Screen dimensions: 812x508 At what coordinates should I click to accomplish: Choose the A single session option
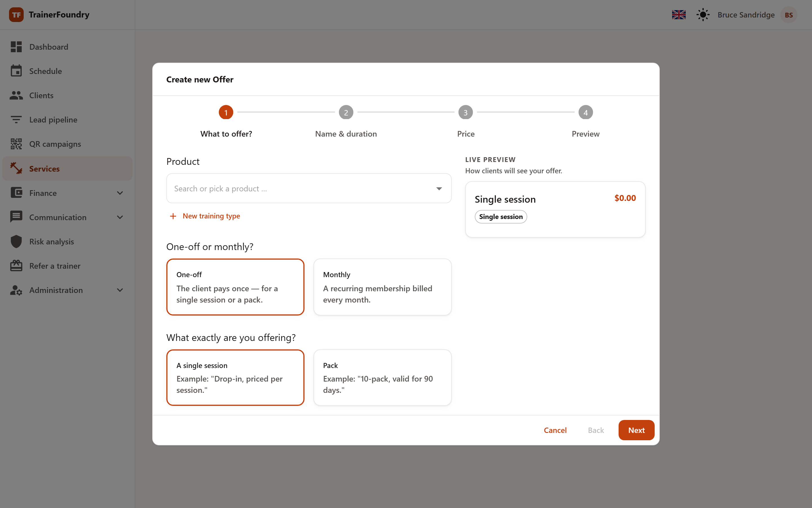[x=235, y=378]
